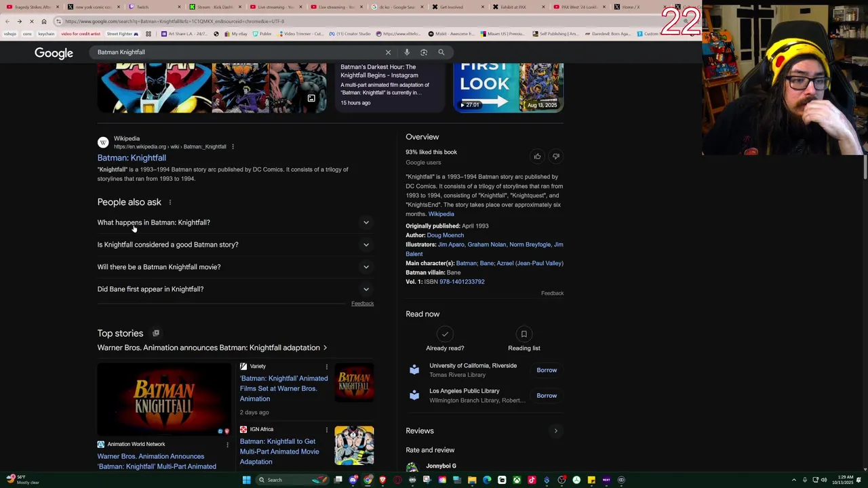Open Brave browser from the taskbar

[383, 480]
